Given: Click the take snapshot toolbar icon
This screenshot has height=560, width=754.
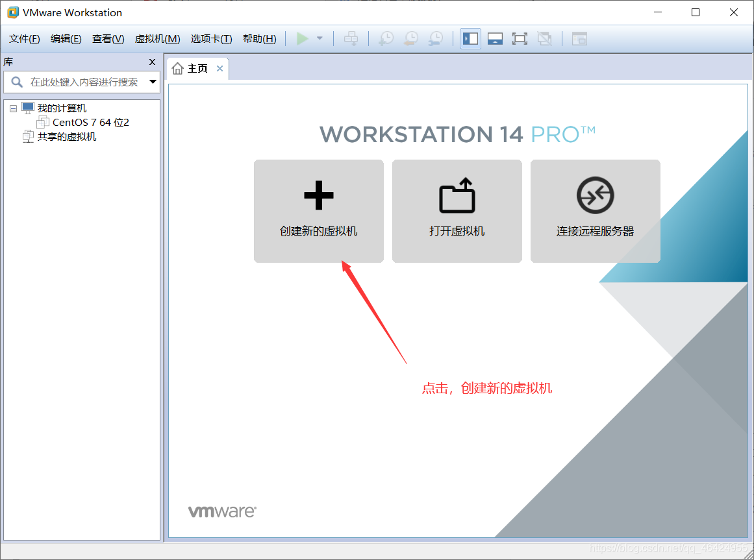Looking at the screenshot, I should coord(386,38).
